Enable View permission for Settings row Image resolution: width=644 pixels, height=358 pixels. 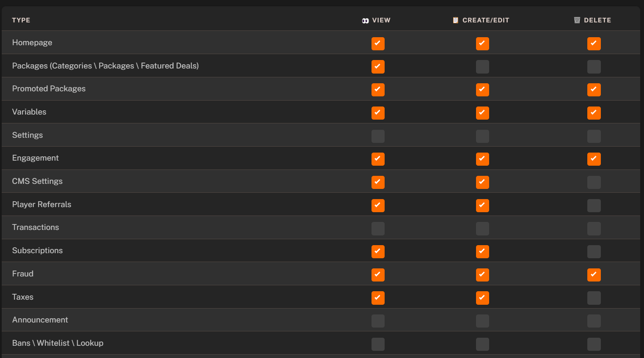(x=378, y=136)
